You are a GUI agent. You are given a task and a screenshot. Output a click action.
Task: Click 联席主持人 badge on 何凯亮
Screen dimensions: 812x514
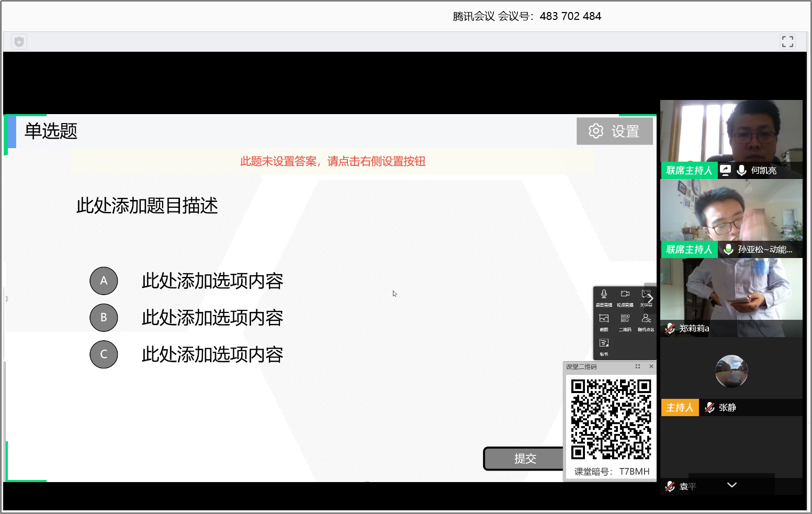coord(689,170)
